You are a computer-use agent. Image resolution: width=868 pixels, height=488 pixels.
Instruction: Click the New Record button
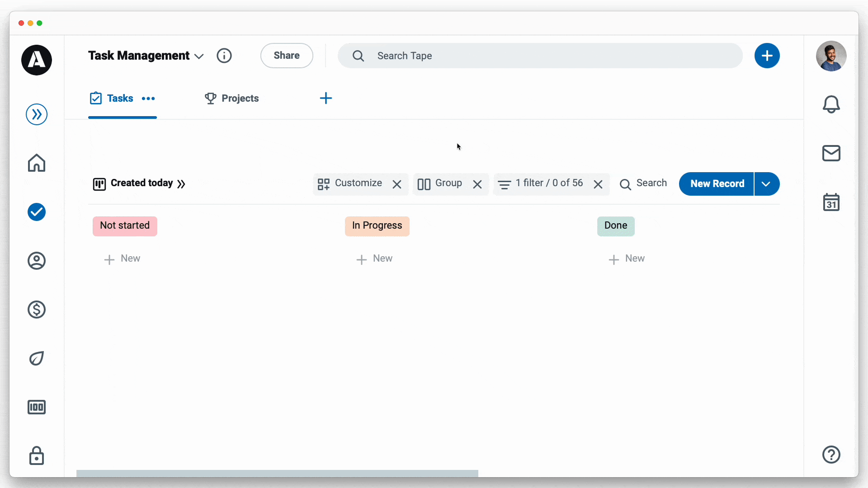717,183
